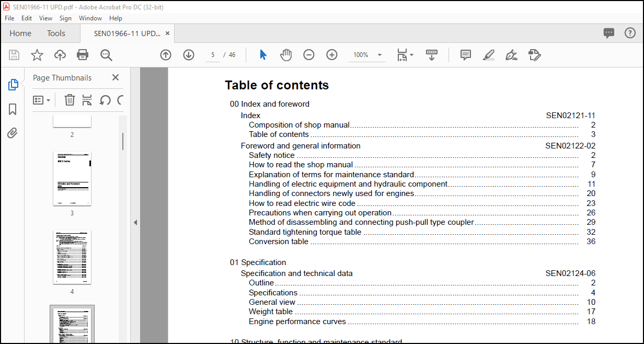Select page 4 thumbnail

(72, 257)
